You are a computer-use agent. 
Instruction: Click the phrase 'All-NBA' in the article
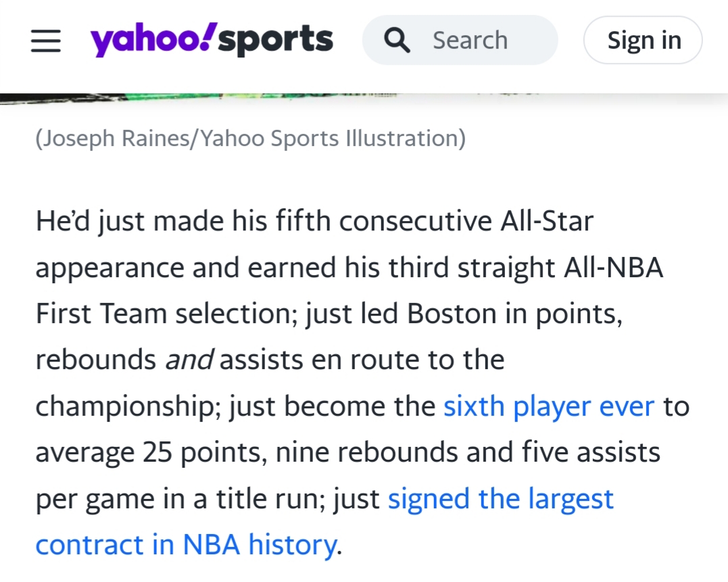(613, 268)
